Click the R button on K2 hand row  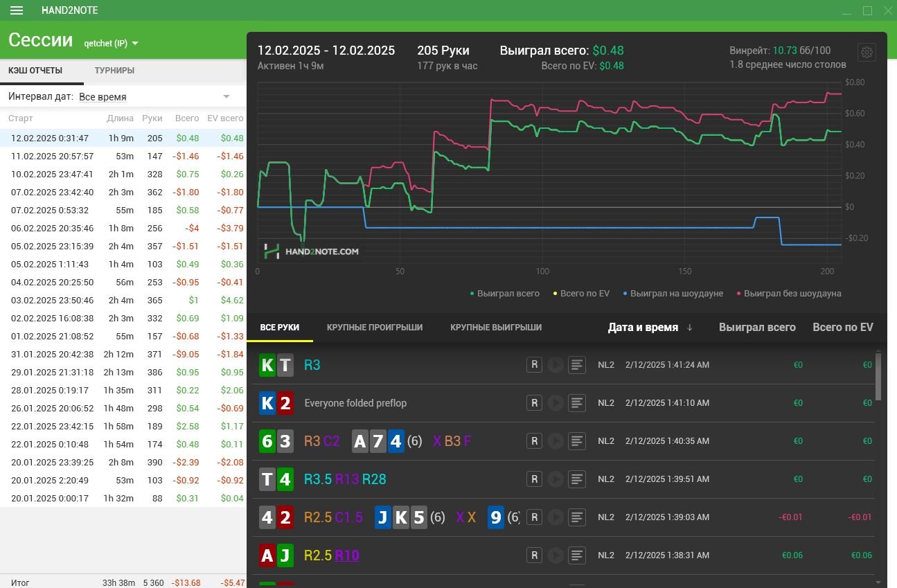(x=534, y=402)
